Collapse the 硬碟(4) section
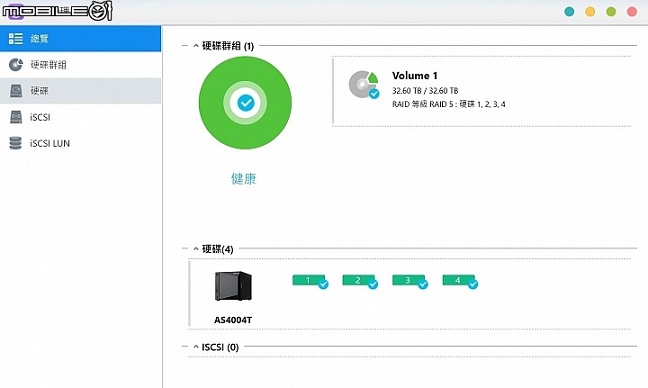Viewport: 648px width, 388px height. [196, 249]
